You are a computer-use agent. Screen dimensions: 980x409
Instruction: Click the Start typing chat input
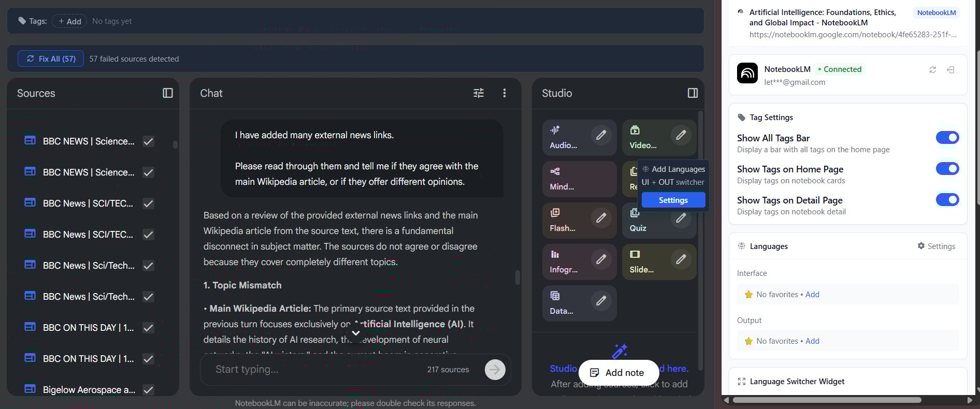click(x=311, y=369)
